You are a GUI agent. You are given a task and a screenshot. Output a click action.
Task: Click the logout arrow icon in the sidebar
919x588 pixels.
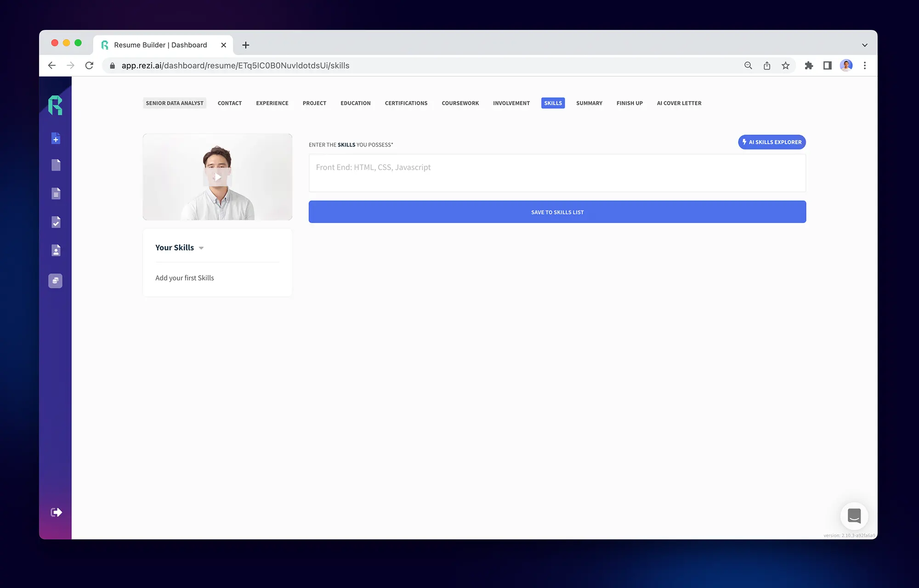pyautogui.click(x=56, y=512)
